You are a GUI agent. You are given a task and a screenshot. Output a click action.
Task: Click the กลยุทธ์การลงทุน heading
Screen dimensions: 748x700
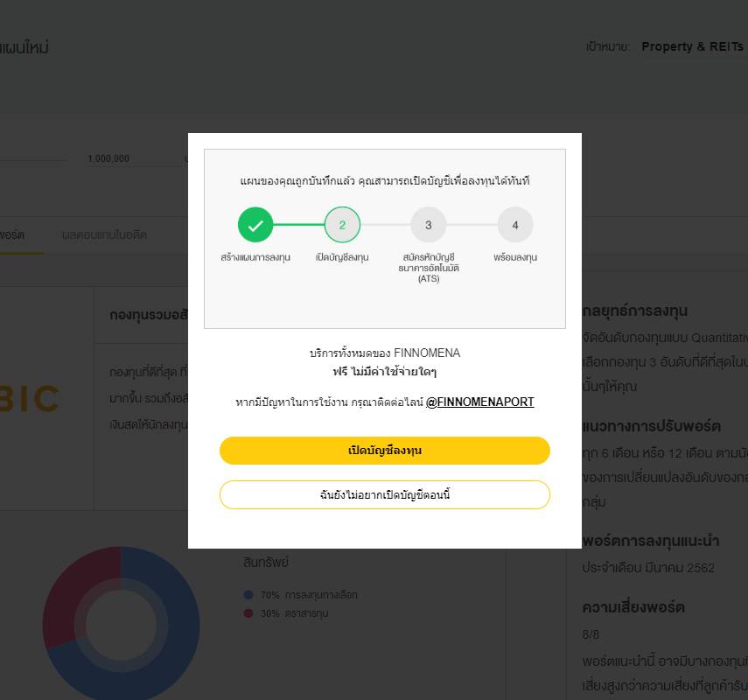(636, 311)
